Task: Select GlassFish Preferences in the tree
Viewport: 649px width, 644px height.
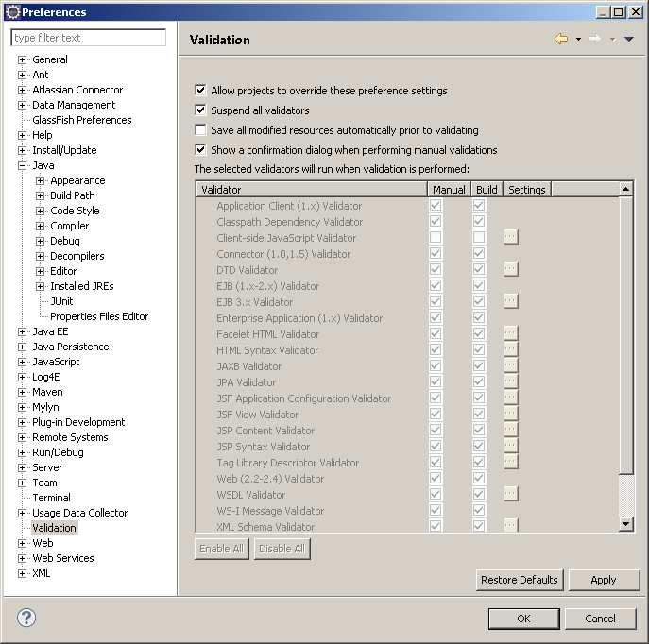Action: pos(82,120)
